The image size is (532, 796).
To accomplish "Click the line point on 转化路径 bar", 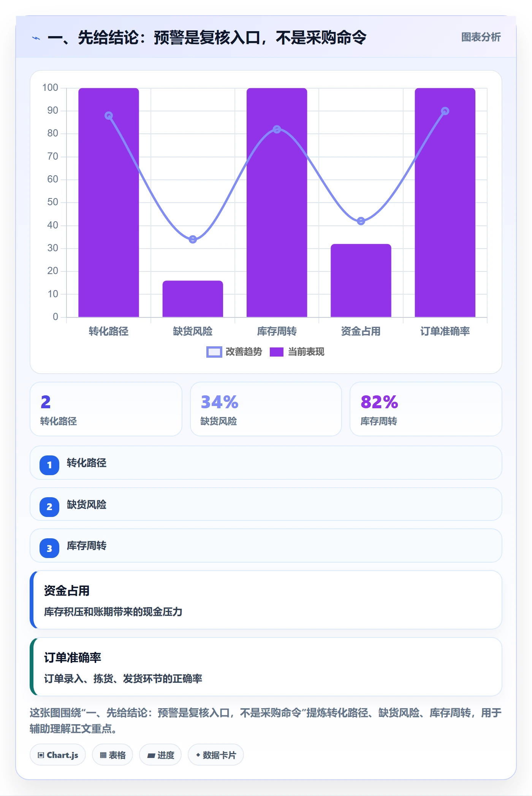I will 109,116.
